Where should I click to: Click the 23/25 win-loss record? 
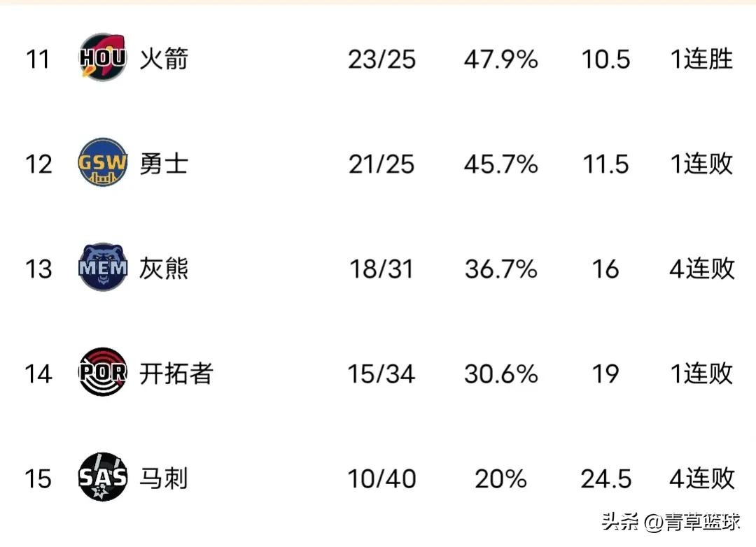click(381, 59)
